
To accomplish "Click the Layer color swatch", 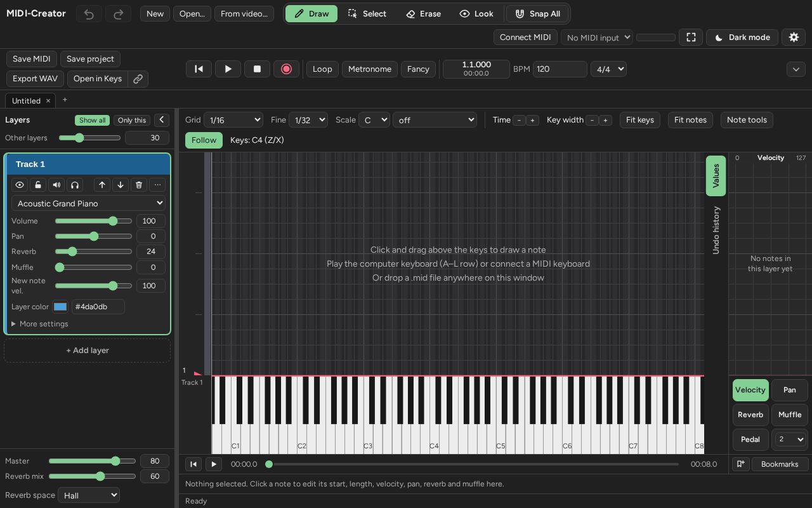I will coord(60,307).
